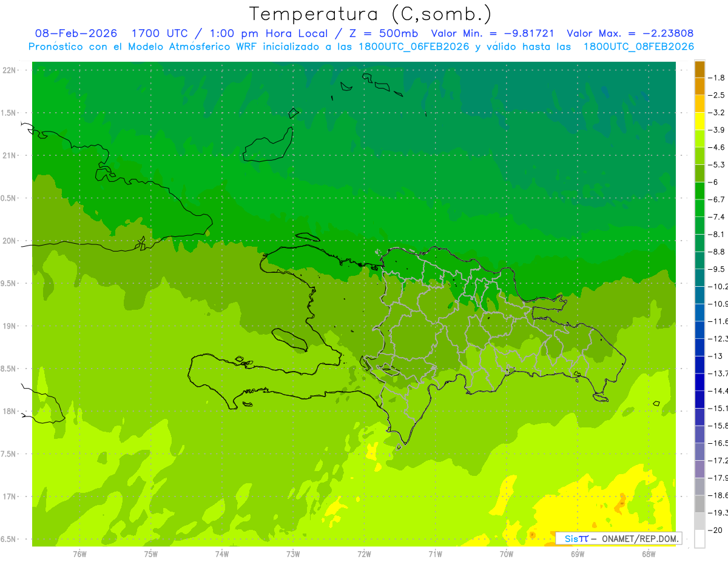Click the 'Temperatura (C,somb.)' title
The image size is (728, 562).
click(371, 14)
